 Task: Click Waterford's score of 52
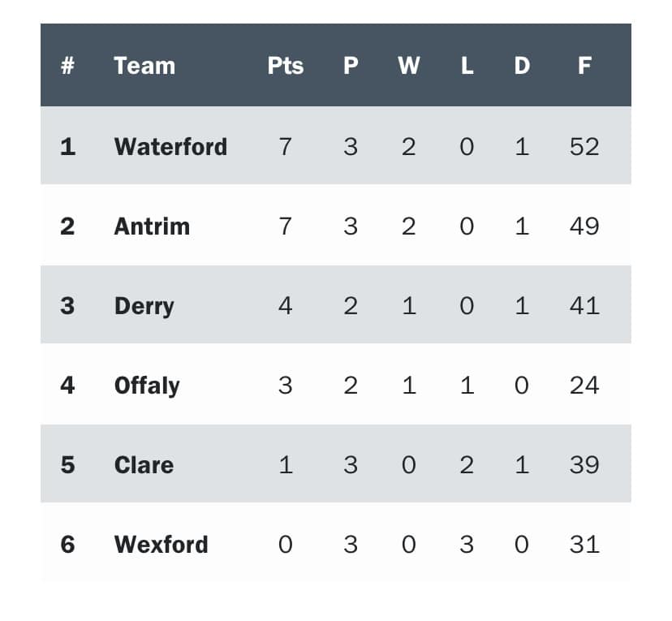tap(584, 147)
